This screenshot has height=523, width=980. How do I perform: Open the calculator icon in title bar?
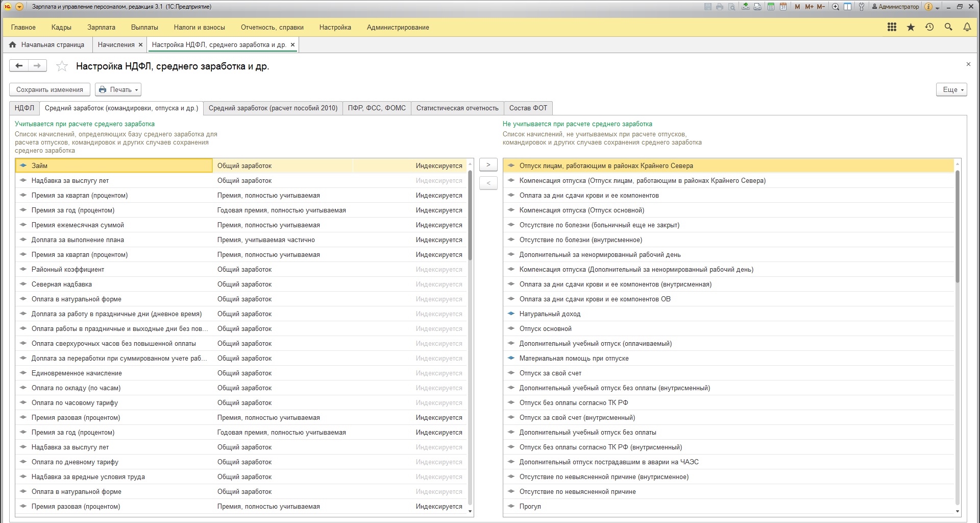pyautogui.click(x=771, y=7)
